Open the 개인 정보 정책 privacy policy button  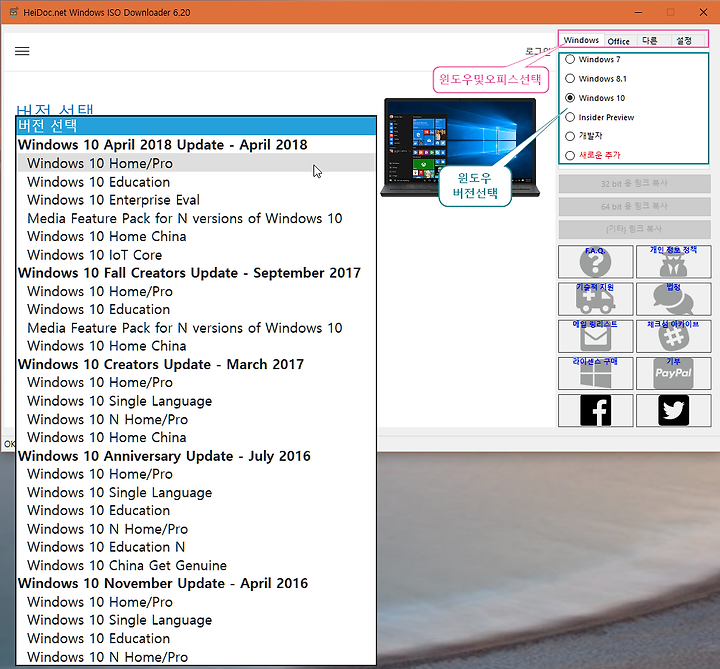(x=674, y=262)
